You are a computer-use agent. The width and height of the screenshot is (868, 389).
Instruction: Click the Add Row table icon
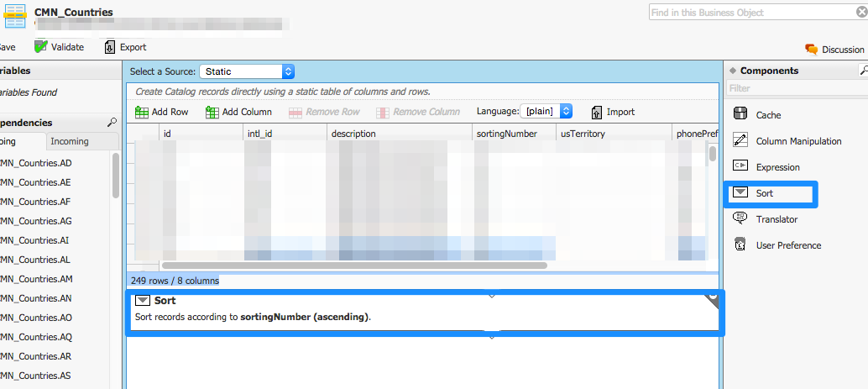tap(142, 112)
